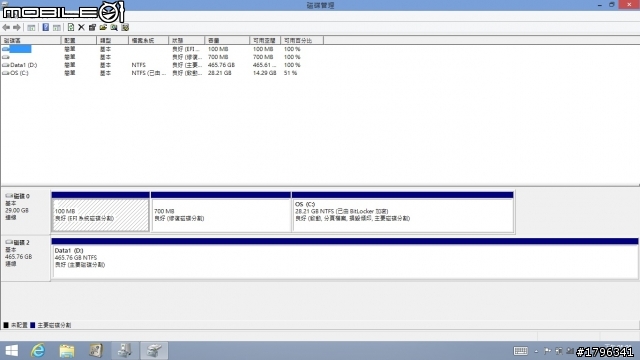Open the touch keyboard from the system tray
Viewport: 640px width, 360px height.
pyautogui.click(x=520, y=351)
